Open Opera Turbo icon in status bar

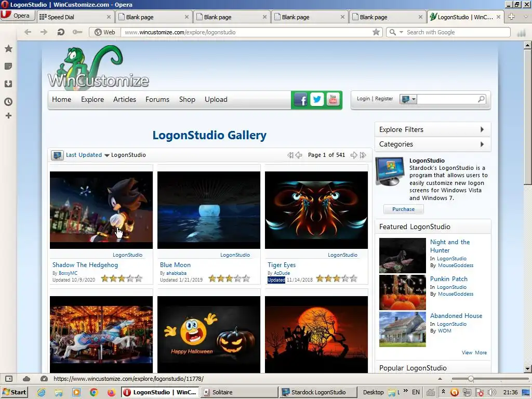tap(44, 379)
